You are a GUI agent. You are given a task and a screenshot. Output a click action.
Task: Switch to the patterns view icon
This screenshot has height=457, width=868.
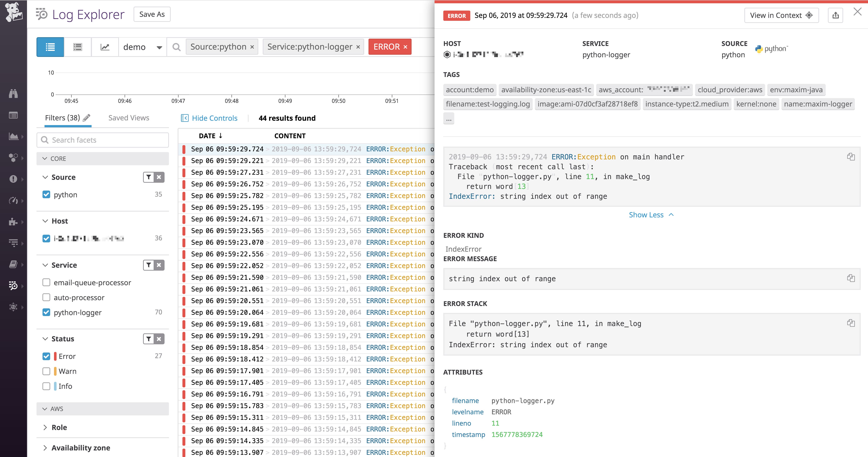tap(77, 47)
